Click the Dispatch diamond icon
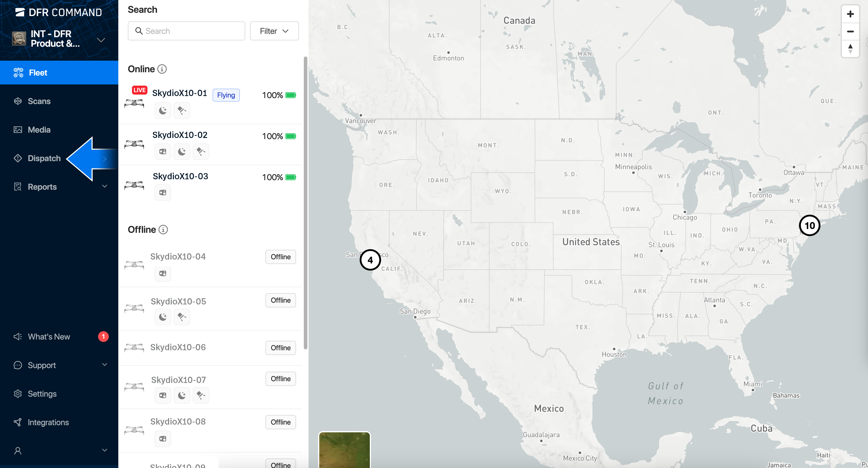The image size is (868, 468). coord(18,158)
